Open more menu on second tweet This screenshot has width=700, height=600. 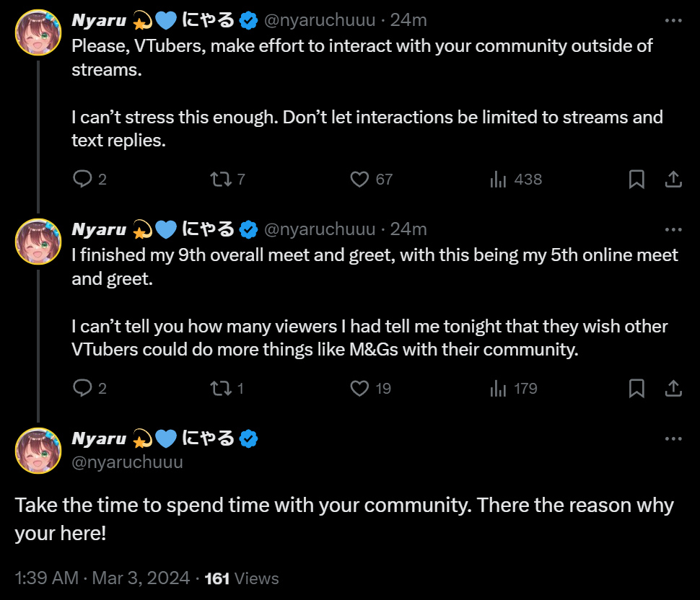673,229
